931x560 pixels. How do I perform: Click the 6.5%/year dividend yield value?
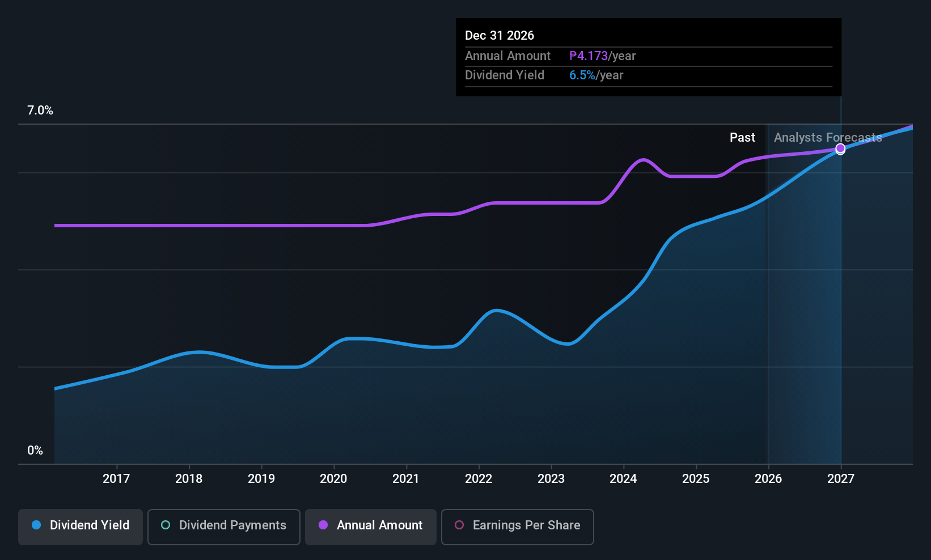coord(596,75)
